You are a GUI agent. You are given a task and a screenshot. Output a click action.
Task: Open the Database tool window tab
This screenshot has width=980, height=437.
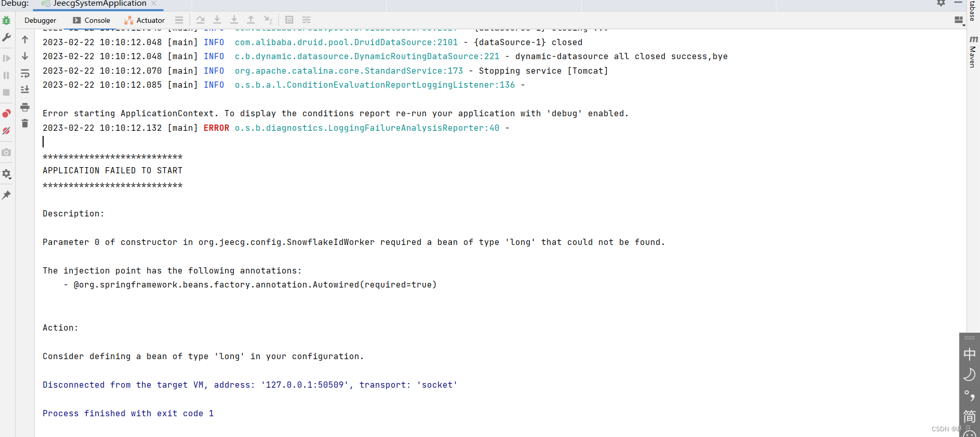[x=973, y=10]
